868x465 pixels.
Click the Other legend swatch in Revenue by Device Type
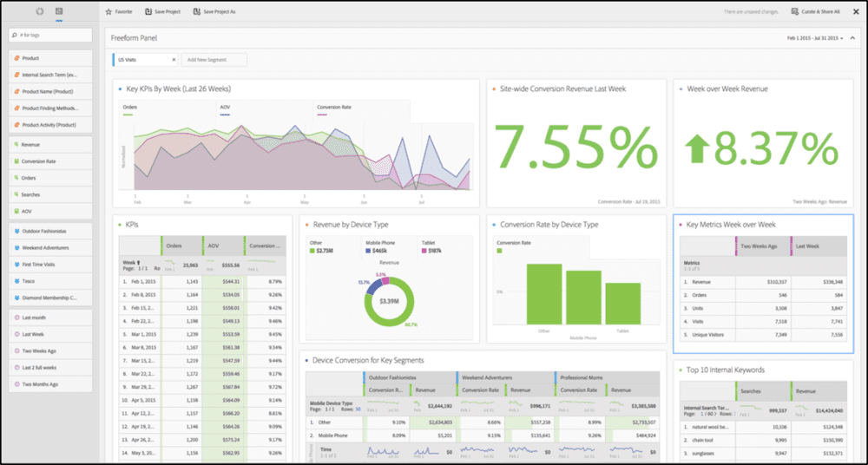click(x=312, y=252)
